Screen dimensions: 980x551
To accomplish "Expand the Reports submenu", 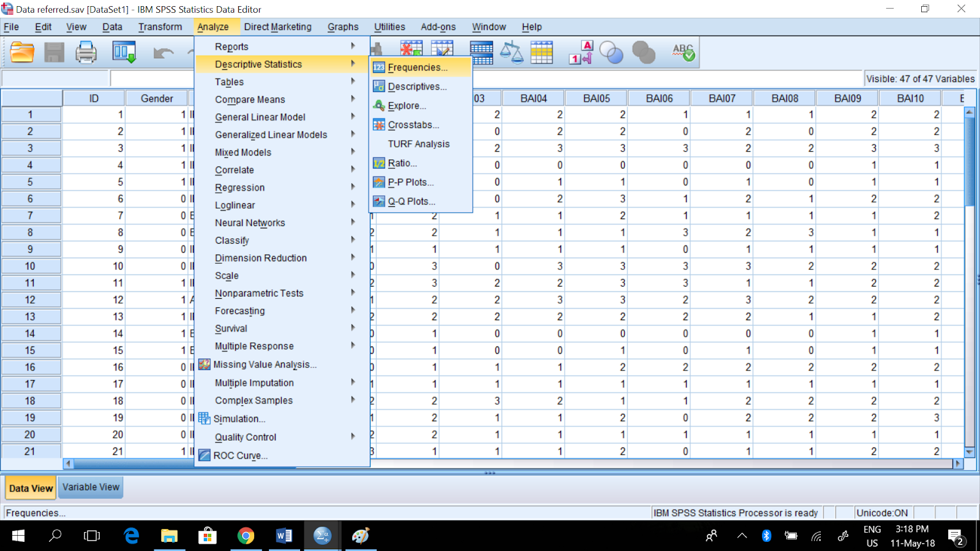I will [282, 47].
